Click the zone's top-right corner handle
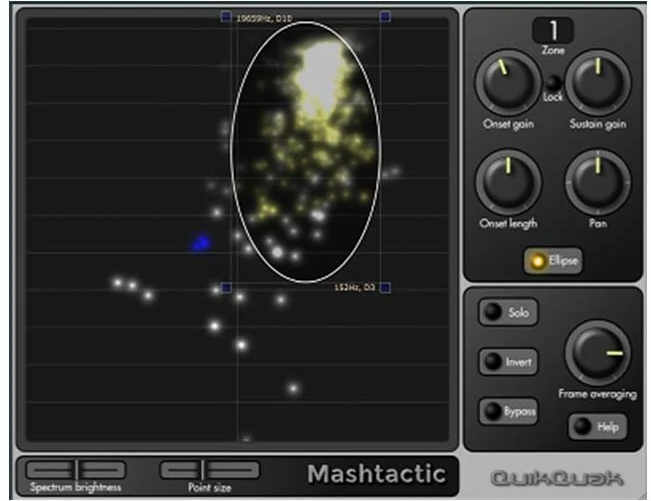Viewport: 651px width, 501px height. tap(385, 17)
